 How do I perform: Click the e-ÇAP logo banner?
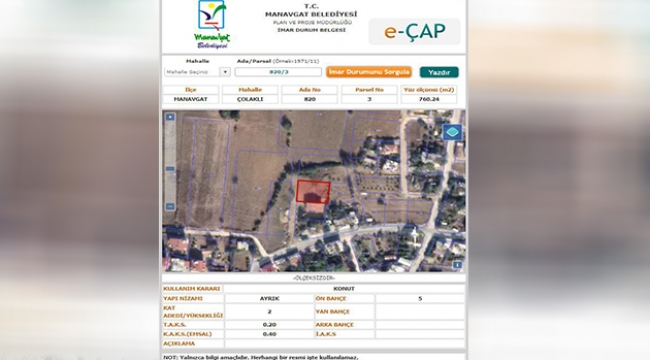(x=415, y=32)
